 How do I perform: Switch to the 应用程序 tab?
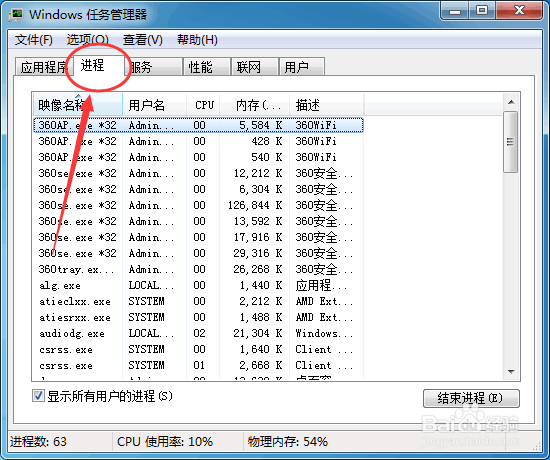point(43,67)
